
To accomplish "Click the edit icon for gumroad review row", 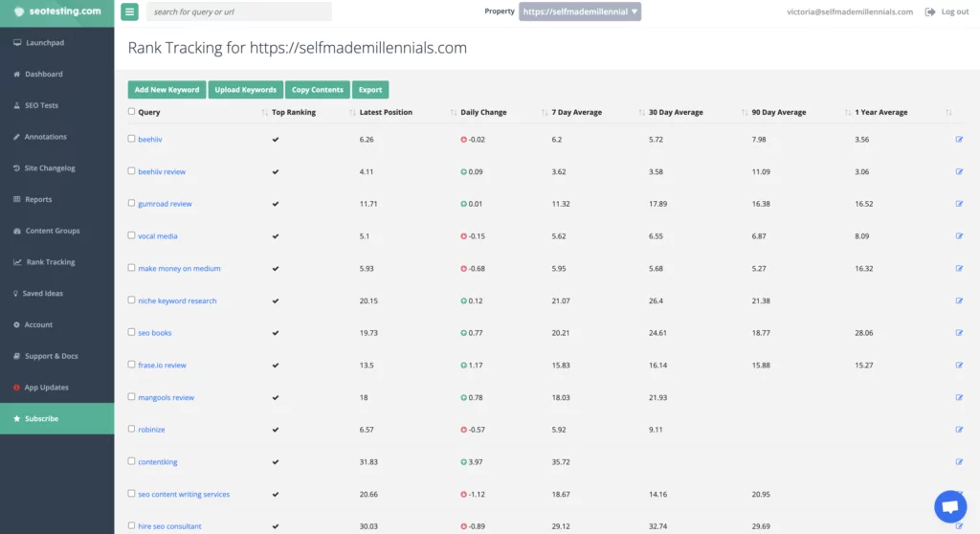I will [959, 204].
